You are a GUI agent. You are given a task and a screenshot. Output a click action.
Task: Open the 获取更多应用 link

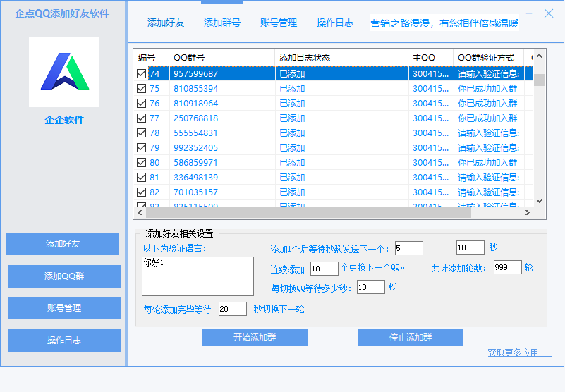(519, 353)
